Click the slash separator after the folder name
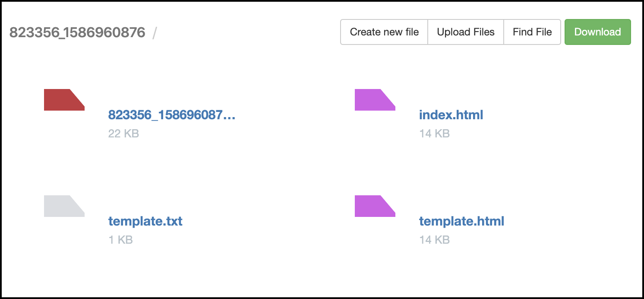This screenshot has height=299, width=644. 155,33
